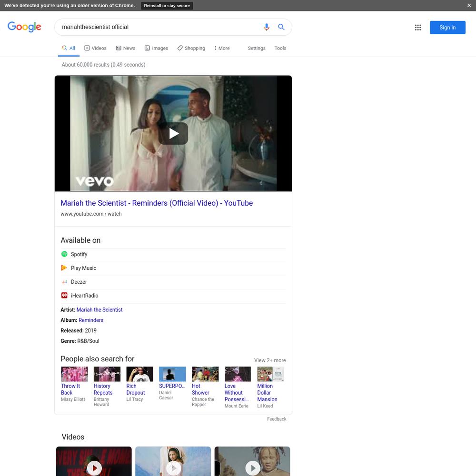The height and width of the screenshot is (476, 476).
Task: Open the Reminders album link
Action: pos(91,320)
